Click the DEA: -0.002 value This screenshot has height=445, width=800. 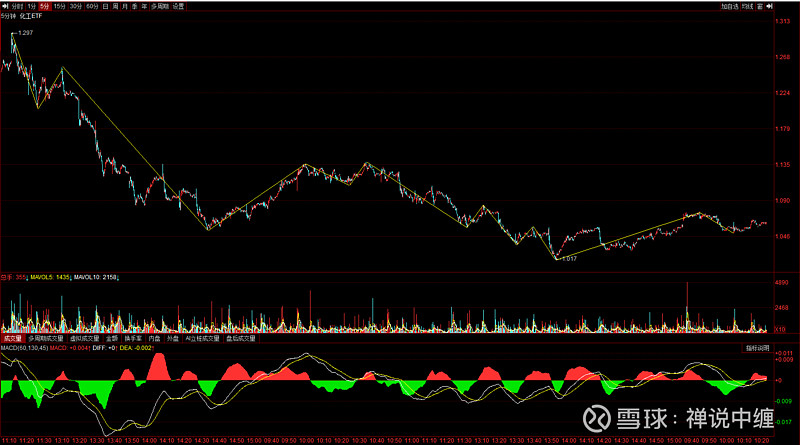[x=136, y=348]
